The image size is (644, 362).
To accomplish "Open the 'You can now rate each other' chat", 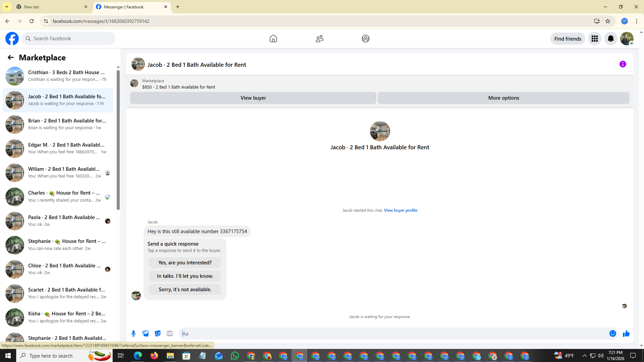I will 58,245.
